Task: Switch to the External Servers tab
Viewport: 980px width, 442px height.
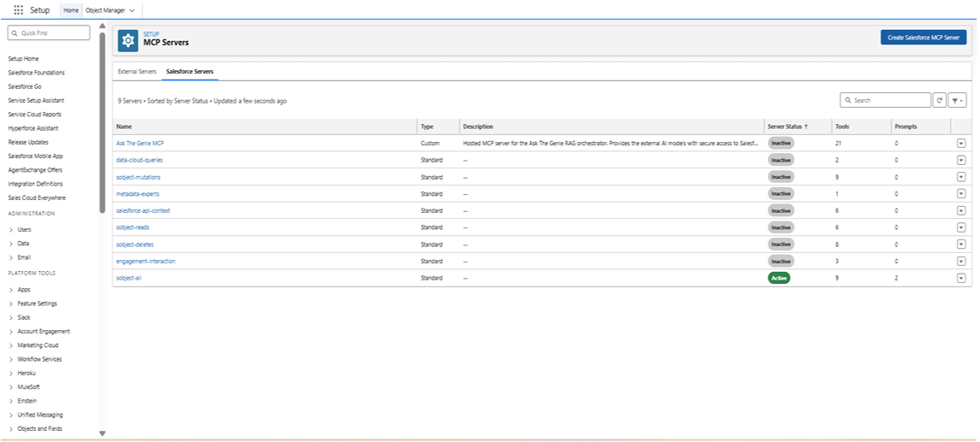Action: click(137, 72)
